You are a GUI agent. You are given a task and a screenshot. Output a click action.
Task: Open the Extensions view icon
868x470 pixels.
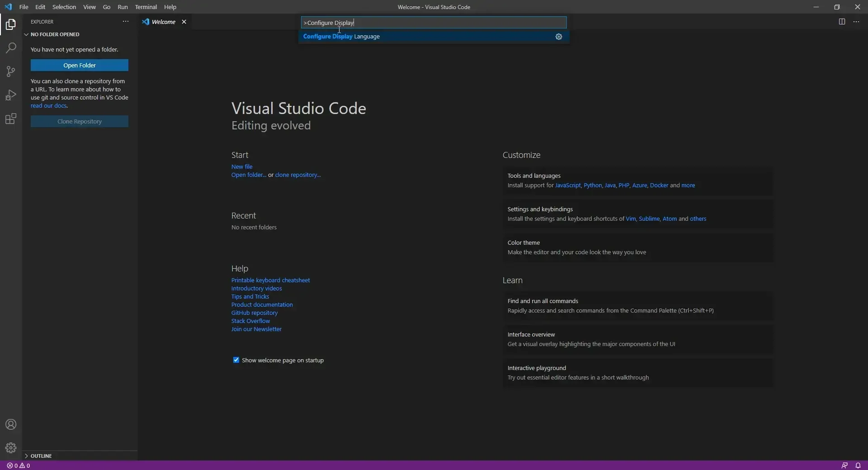tap(10, 119)
